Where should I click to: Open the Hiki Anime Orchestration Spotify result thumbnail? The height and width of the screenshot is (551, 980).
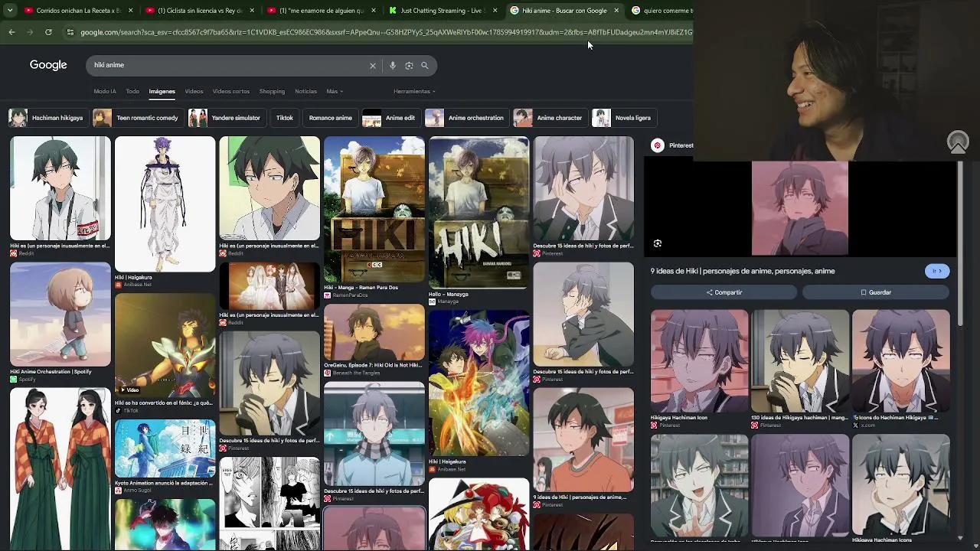click(x=60, y=314)
